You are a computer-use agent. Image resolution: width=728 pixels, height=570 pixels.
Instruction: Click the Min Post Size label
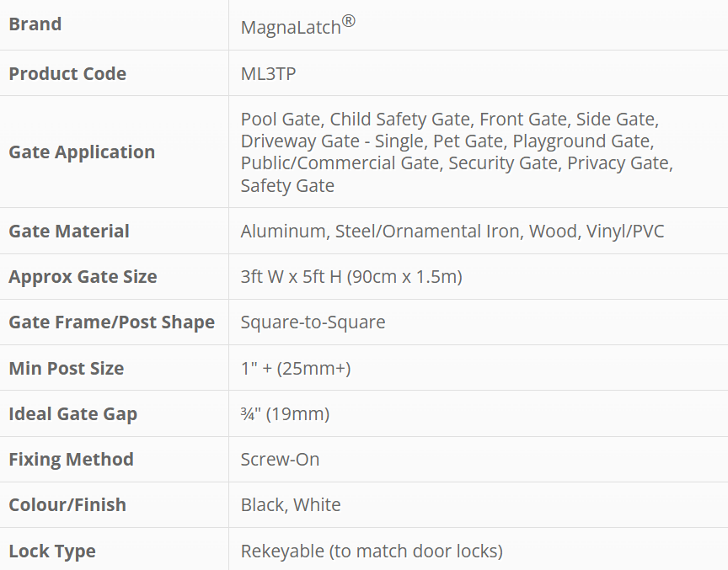click(x=67, y=368)
